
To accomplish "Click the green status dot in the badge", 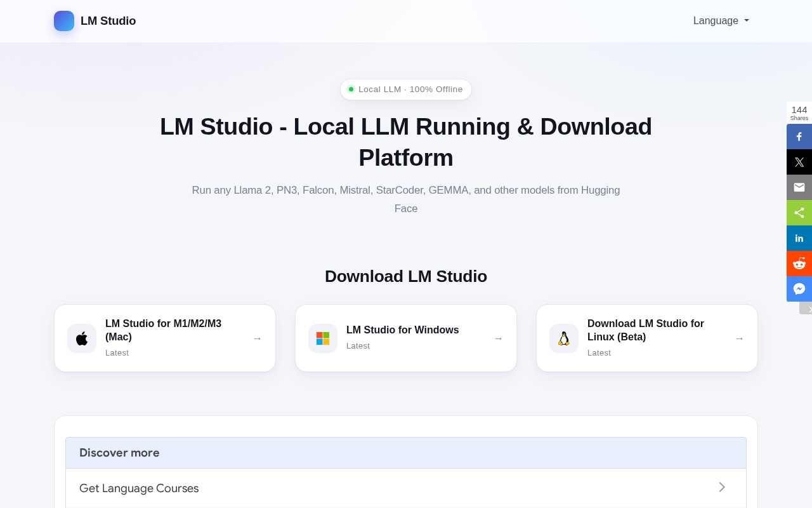I will point(351,90).
